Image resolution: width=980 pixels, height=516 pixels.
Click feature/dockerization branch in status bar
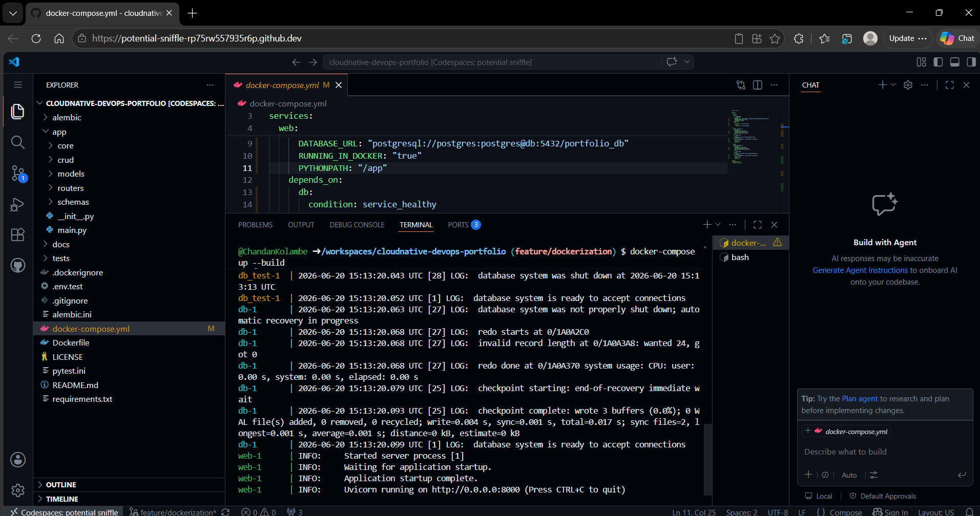click(x=173, y=512)
